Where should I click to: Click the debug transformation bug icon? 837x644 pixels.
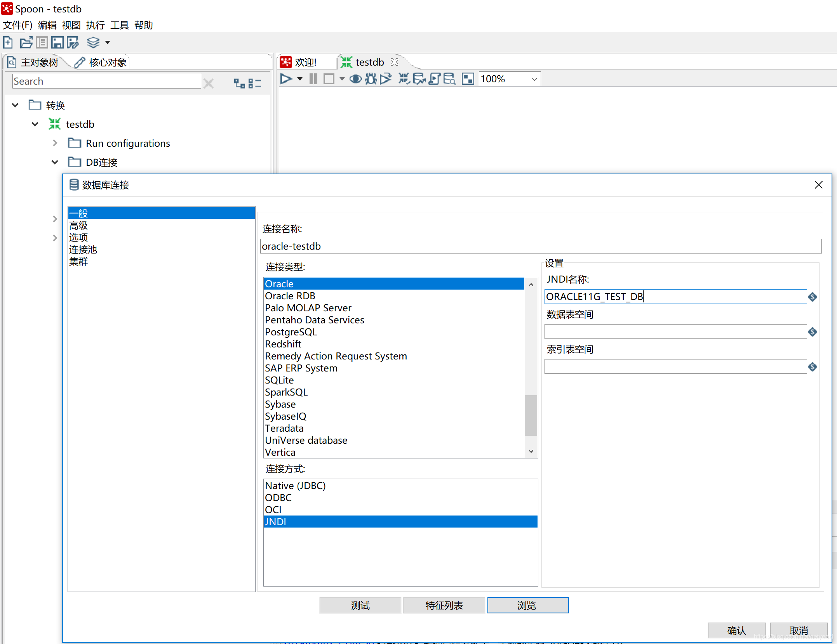pyautogui.click(x=371, y=79)
